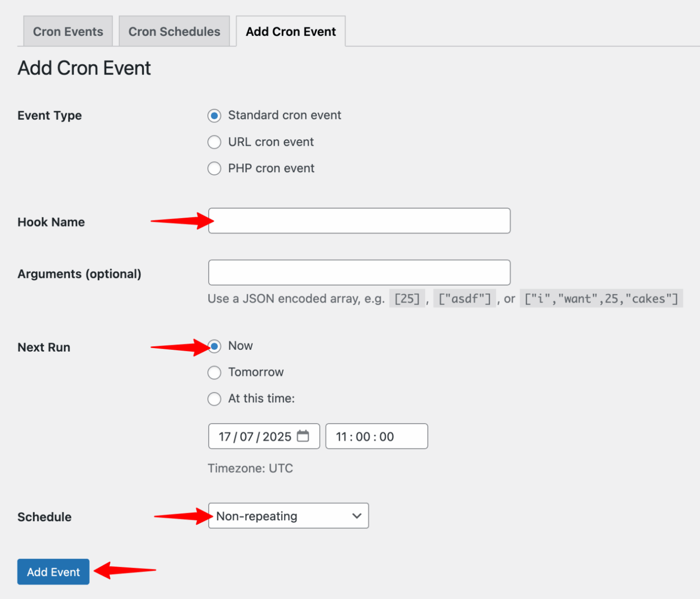Screen dimensions: 700x599
Task: Click the date field showing 17/07/2025
Action: coord(255,436)
